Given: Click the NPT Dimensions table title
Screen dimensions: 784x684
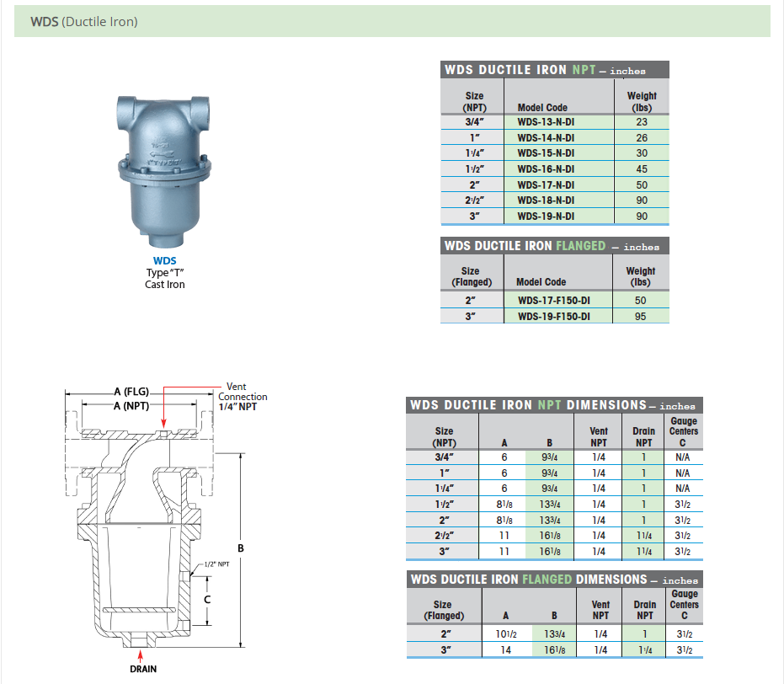Looking at the screenshot, I should click(x=553, y=405).
